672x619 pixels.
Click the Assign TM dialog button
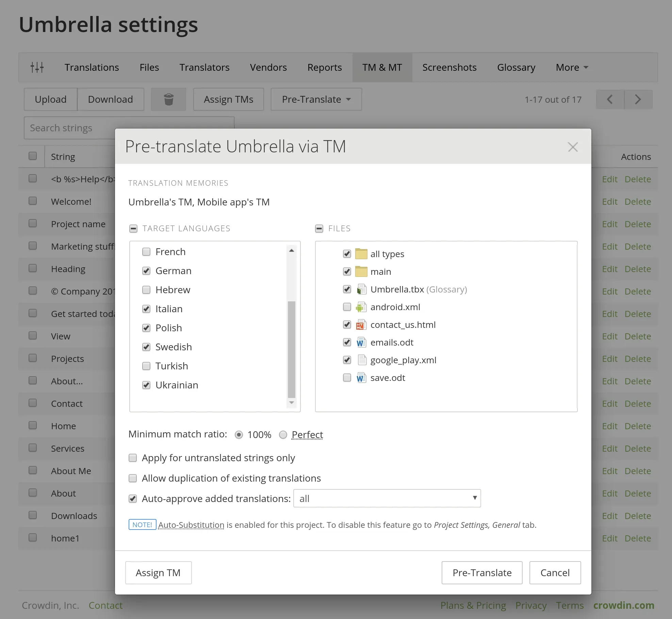[158, 573]
